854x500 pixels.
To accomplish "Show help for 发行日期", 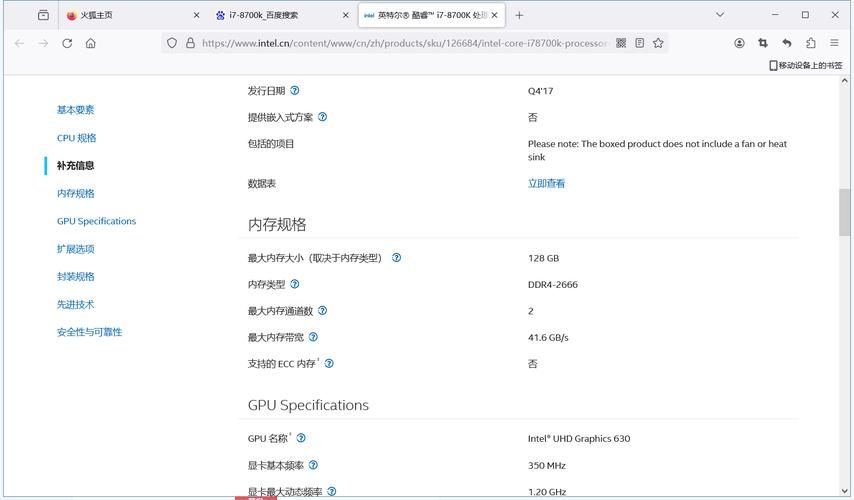I will point(295,90).
